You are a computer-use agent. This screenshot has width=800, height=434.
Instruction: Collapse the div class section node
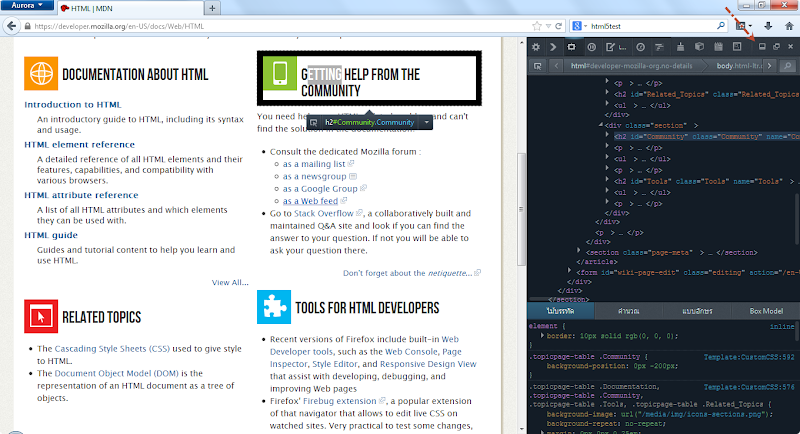(x=601, y=124)
